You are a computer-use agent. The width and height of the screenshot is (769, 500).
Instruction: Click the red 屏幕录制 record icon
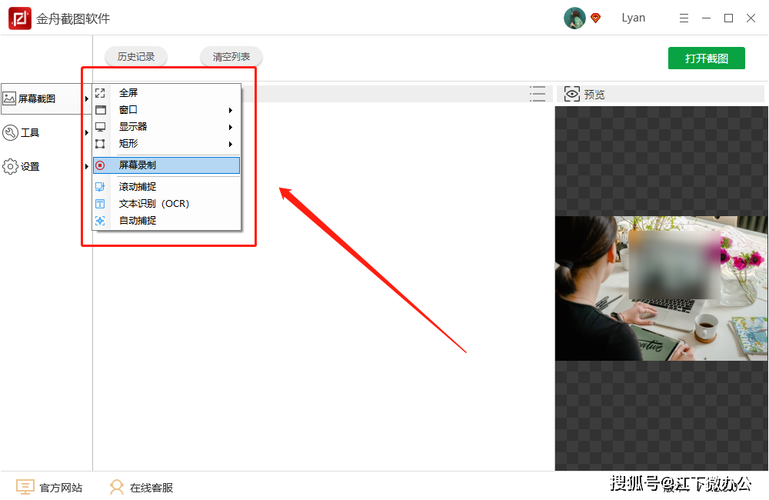pyautogui.click(x=100, y=165)
